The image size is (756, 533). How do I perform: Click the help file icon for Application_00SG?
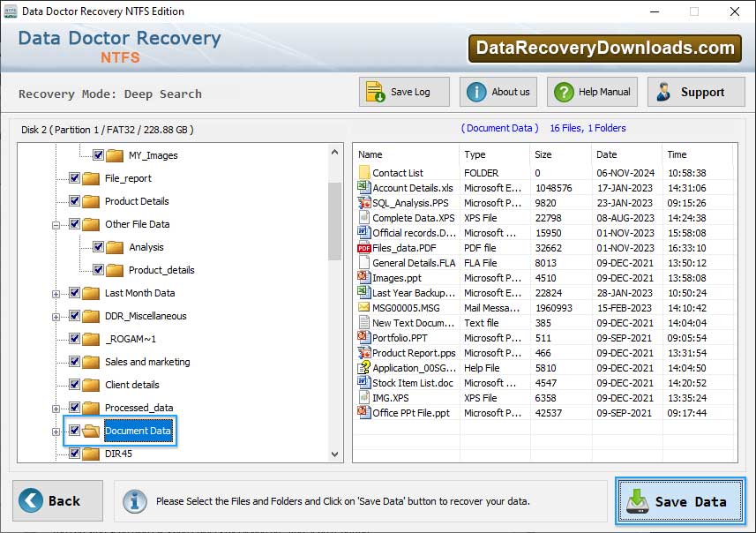(x=363, y=368)
